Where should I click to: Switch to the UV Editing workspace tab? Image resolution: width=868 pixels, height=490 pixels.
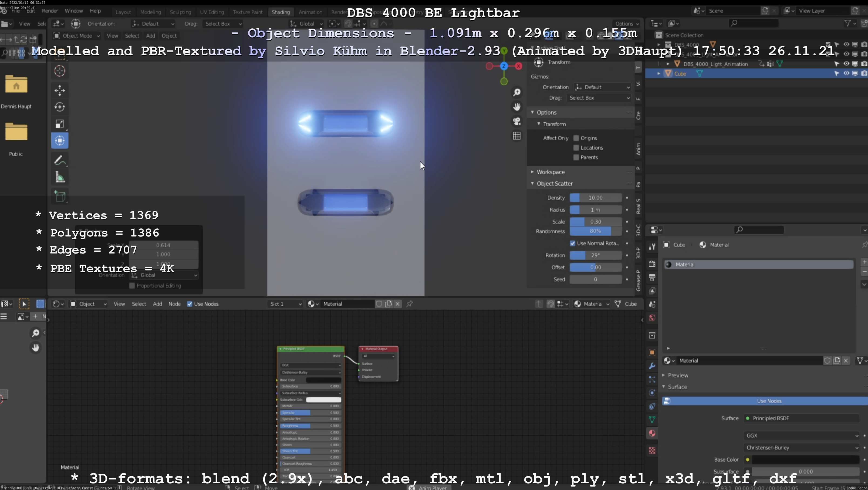212,12
